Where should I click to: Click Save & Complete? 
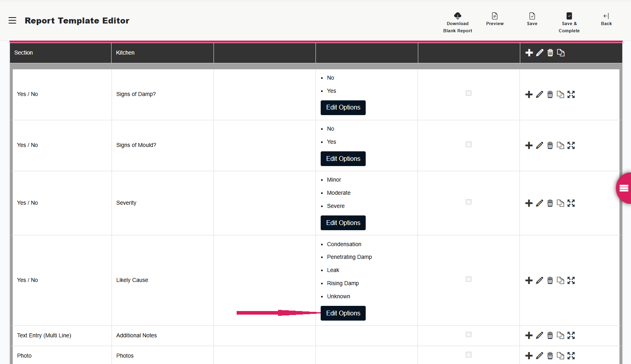[x=569, y=16]
